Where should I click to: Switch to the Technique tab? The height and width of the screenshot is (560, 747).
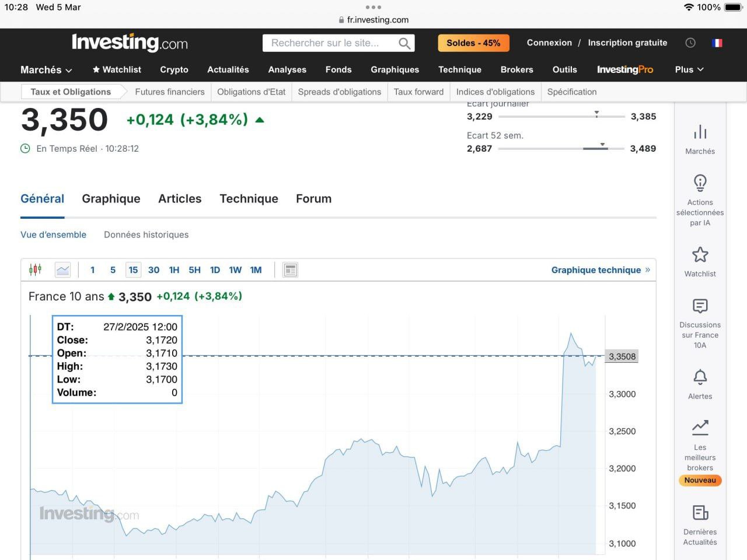coord(249,198)
